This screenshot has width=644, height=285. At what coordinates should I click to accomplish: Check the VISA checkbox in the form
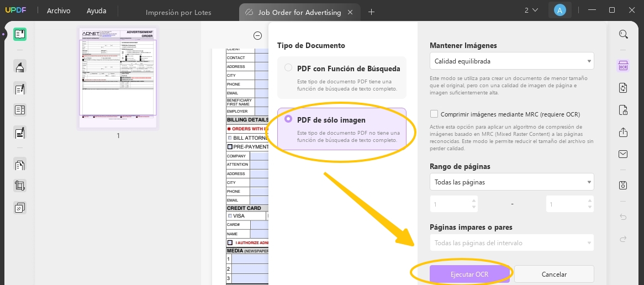230,215
